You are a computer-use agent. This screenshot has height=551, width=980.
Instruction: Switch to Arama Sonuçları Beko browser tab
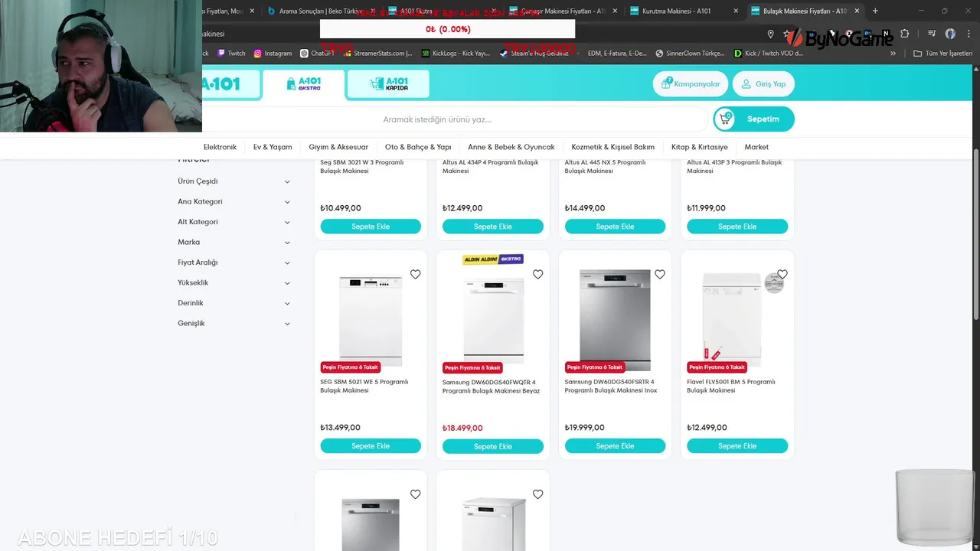click(322, 11)
